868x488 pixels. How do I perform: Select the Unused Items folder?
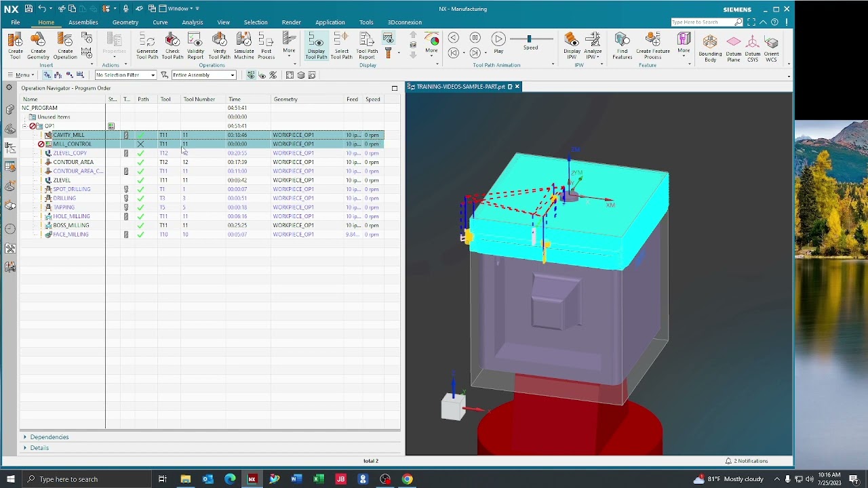(54, 117)
